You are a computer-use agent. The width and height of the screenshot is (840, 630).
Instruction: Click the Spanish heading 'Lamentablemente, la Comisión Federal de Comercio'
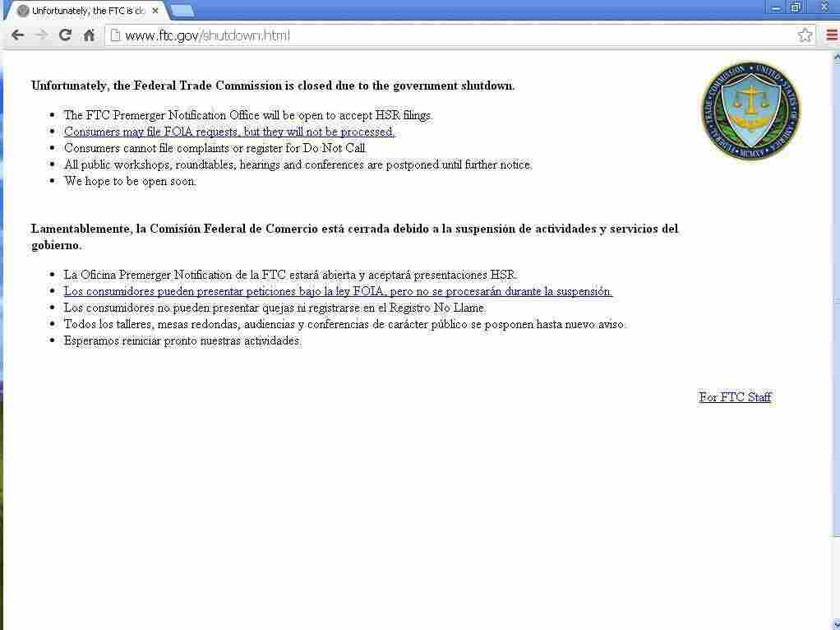point(354,237)
